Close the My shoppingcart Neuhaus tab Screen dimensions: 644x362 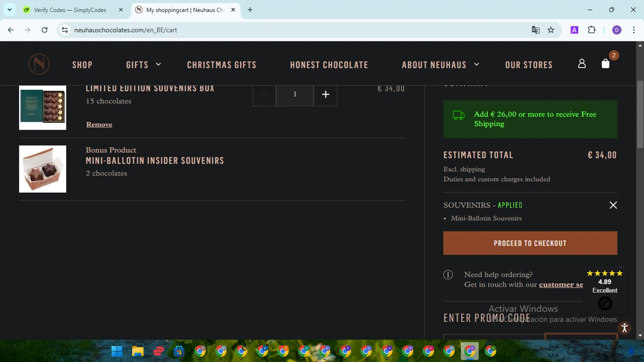[x=233, y=10]
